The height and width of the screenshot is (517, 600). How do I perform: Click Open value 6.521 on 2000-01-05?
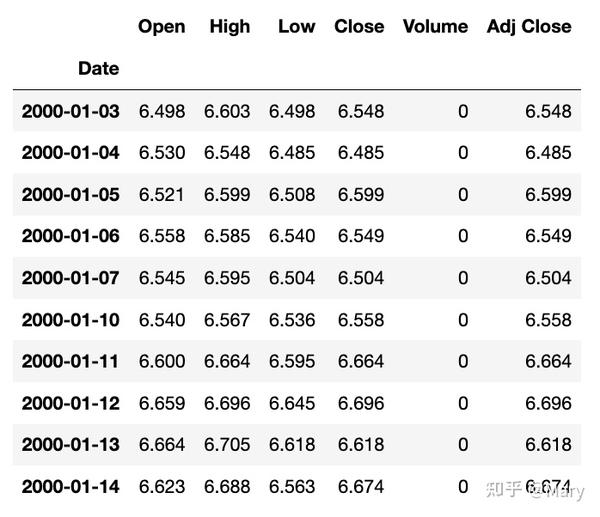tap(161, 194)
